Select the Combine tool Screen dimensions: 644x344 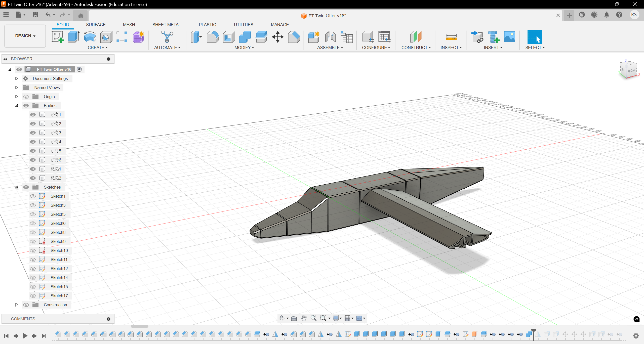click(x=245, y=37)
